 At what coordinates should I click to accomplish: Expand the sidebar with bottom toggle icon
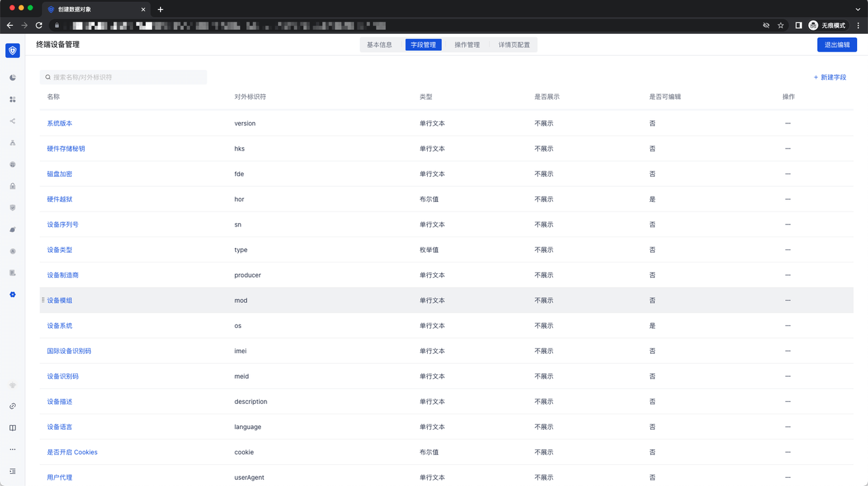coord(12,471)
